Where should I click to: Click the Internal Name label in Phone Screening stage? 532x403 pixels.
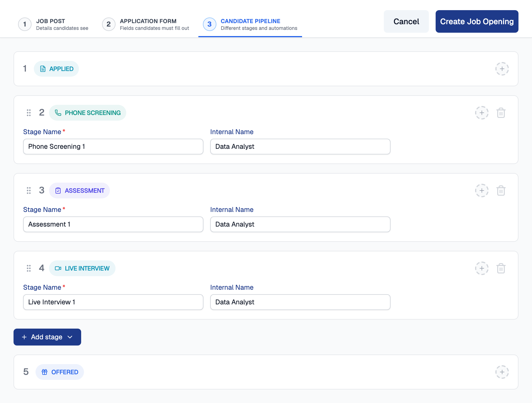click(x=232, y=132)
